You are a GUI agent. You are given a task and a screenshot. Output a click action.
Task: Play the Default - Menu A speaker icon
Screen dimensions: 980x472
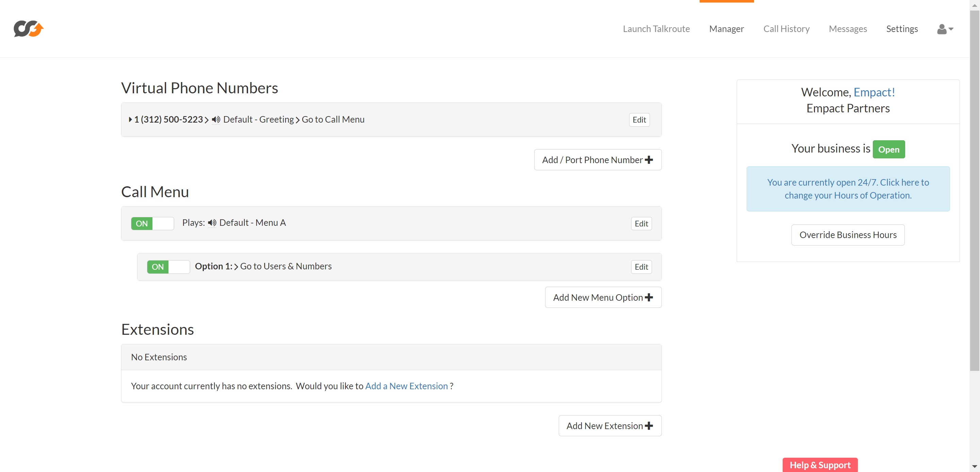212,223
